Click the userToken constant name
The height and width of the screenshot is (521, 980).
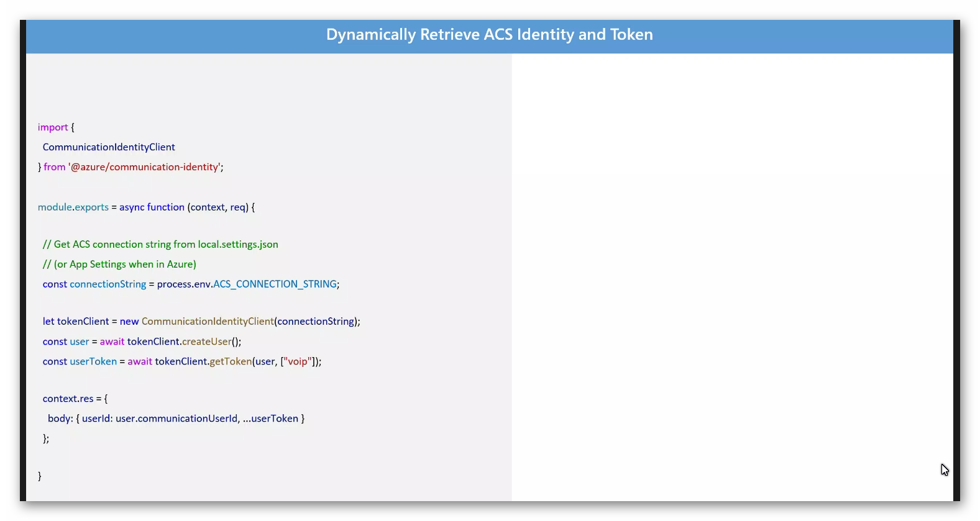(x=93, y=361)
